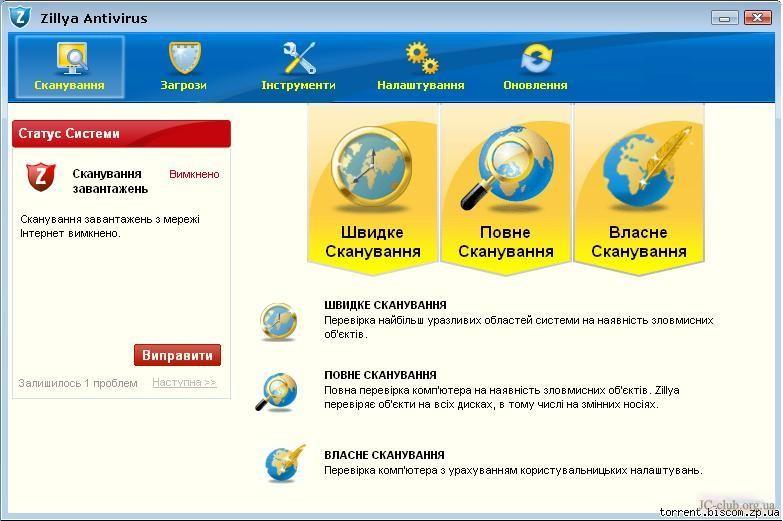Click the Оновлення refresh icon

click(x=535, y=59)
